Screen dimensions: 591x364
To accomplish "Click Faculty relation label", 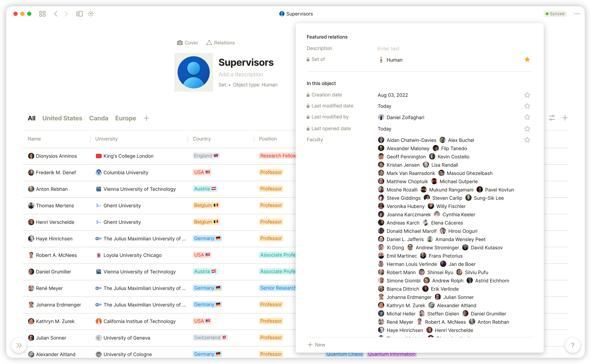I will point(314,140).
